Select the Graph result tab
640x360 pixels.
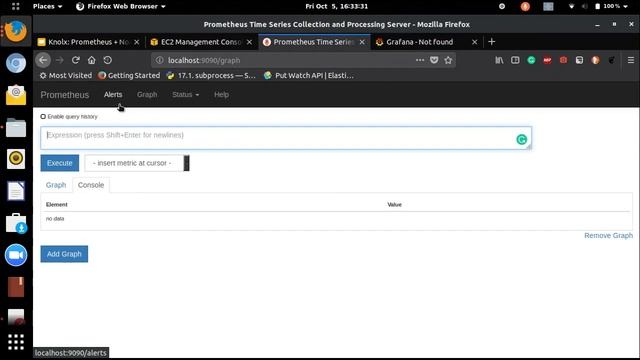tap(56, 185)
